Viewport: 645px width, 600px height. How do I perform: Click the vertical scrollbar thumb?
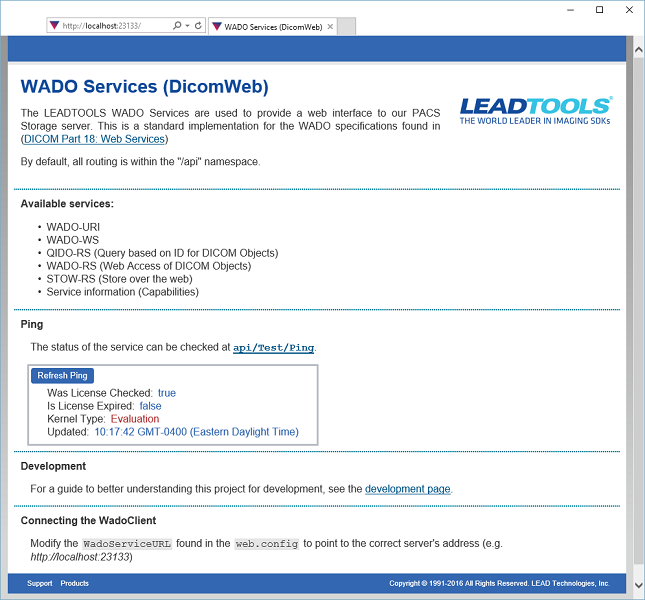point(638,310)
